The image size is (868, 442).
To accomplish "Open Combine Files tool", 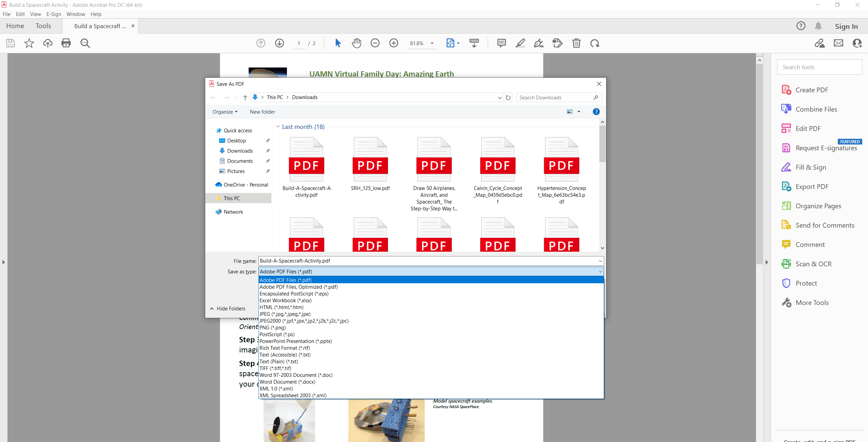I will 816,109.
